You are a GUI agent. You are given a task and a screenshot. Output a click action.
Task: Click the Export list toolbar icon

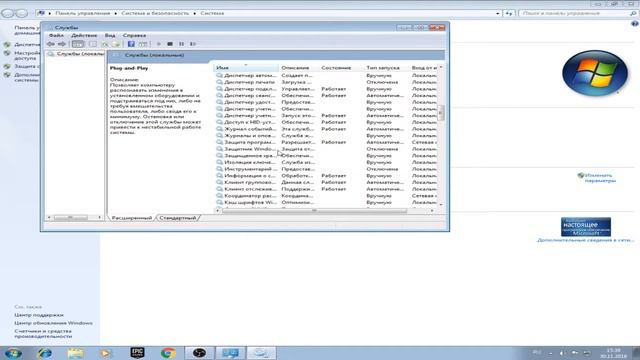coord(117,44)
